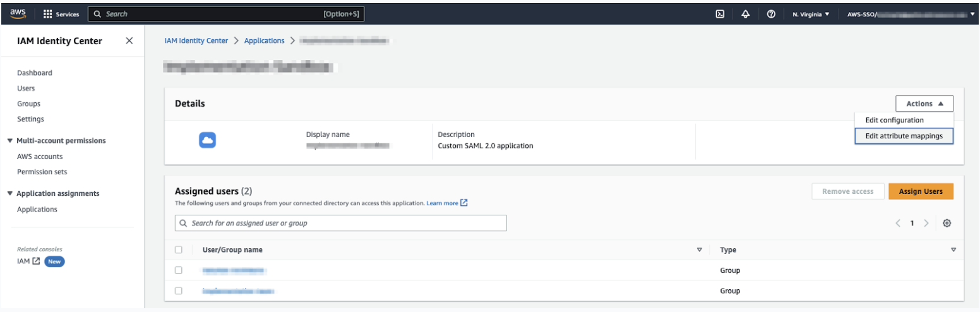Screen dimensions: 980x312
Task: Click the Remove access button
Action: tap(847, 191)
